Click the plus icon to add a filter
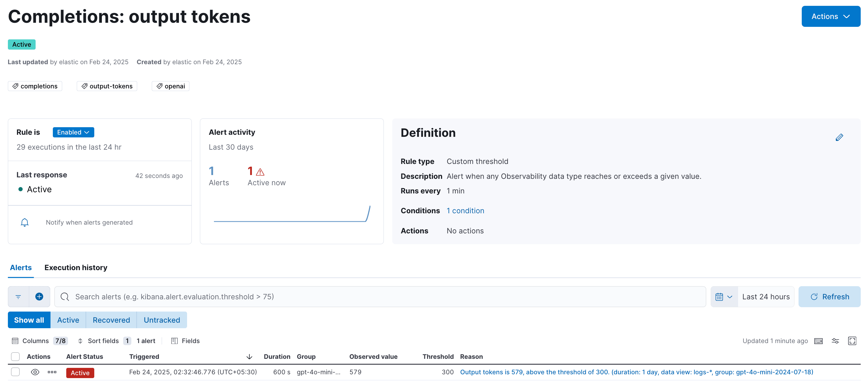 coord(39,297)
